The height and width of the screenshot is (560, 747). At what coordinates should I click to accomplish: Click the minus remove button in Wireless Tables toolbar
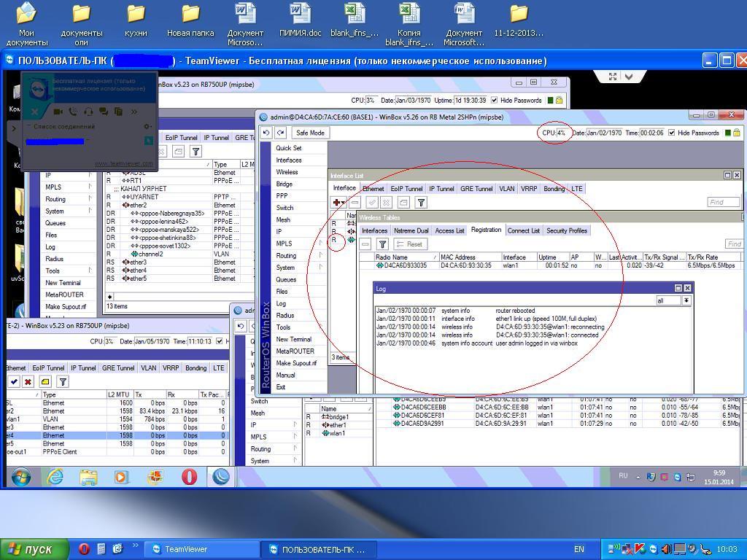tap(365, 244)
